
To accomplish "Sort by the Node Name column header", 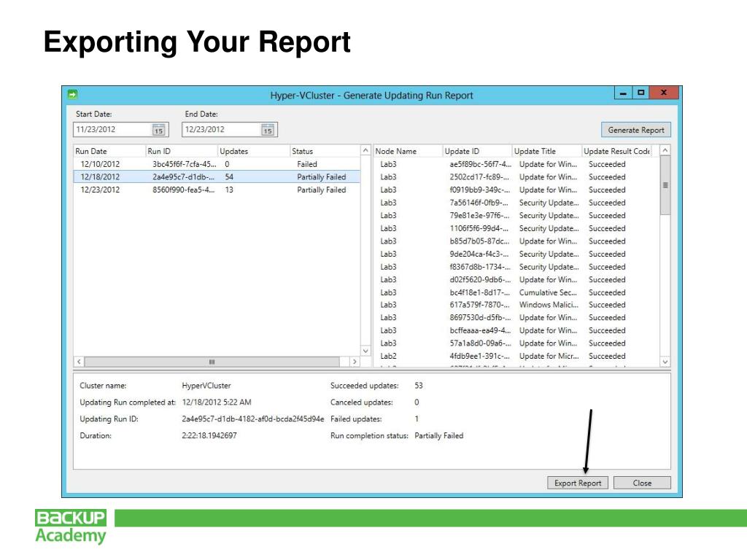I will click(x=409, y=151).
